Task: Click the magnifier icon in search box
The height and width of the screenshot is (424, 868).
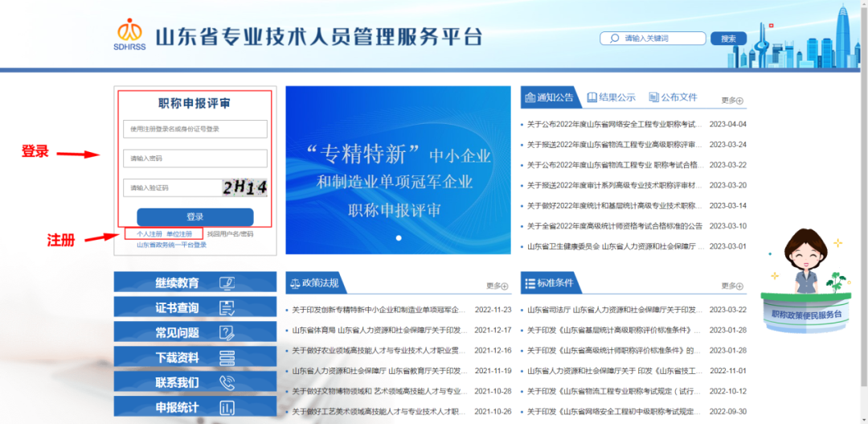Action: 614,39
